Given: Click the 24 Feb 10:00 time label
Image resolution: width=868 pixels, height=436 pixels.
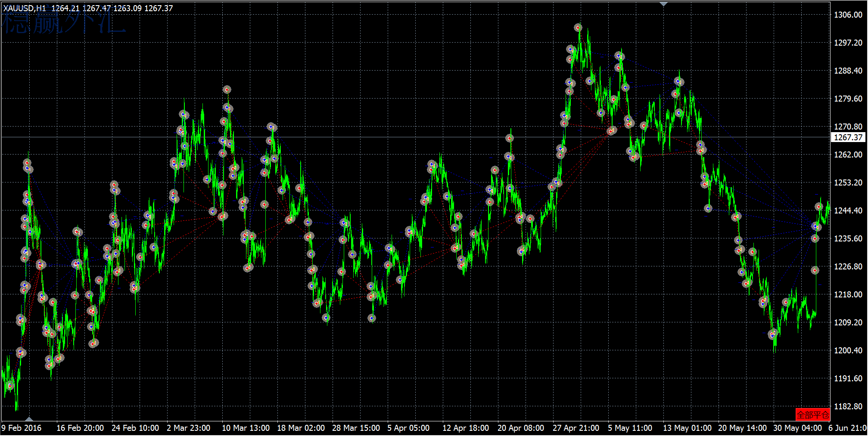Looking at the screenshot, I should click(x=135, y=428).
